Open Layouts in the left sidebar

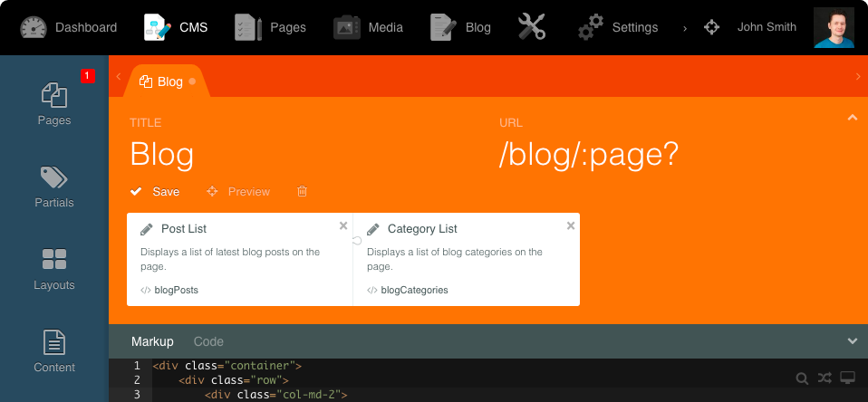54,269
